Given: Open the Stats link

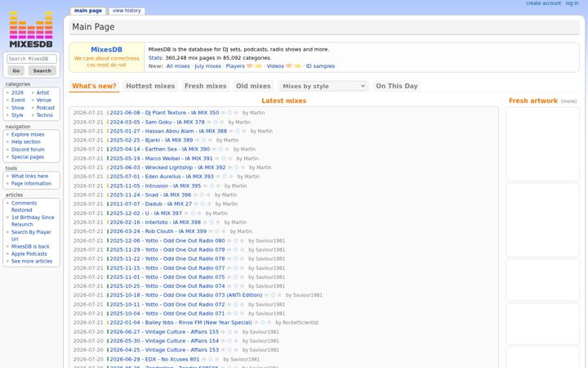Looking at the screenshot, I should 155,58.
